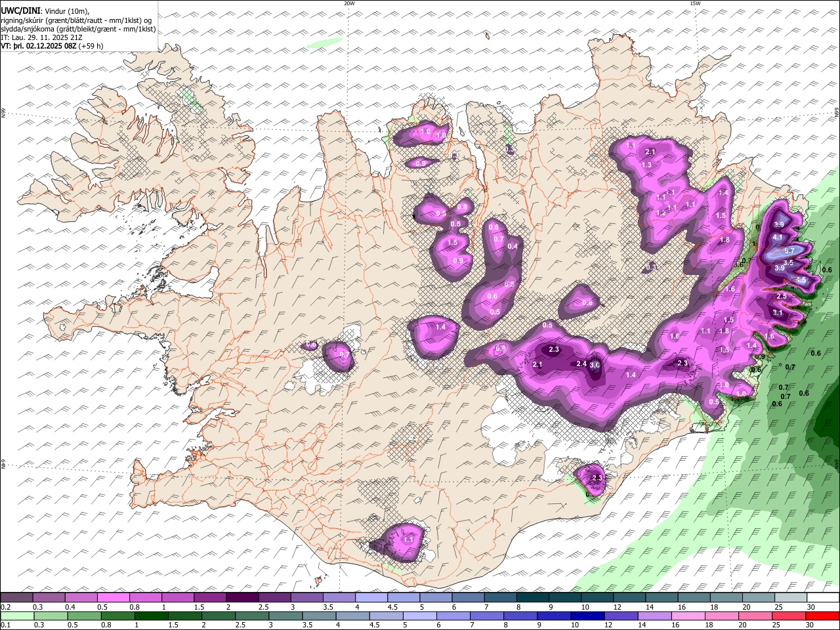Click the '(+59 h)' forecast offset text
The width and height of the screenshot is (840, 630).
(x=91, y=46)
